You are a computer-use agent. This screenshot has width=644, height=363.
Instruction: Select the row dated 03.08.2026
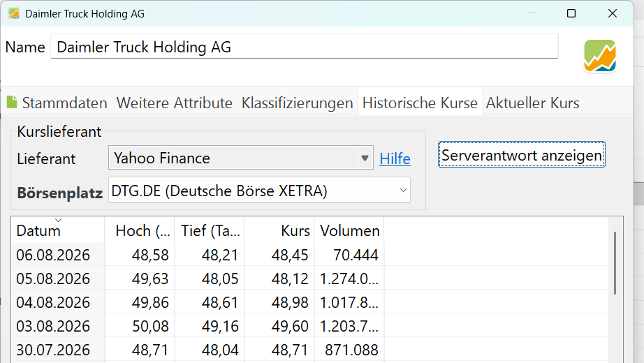(309, 326)
